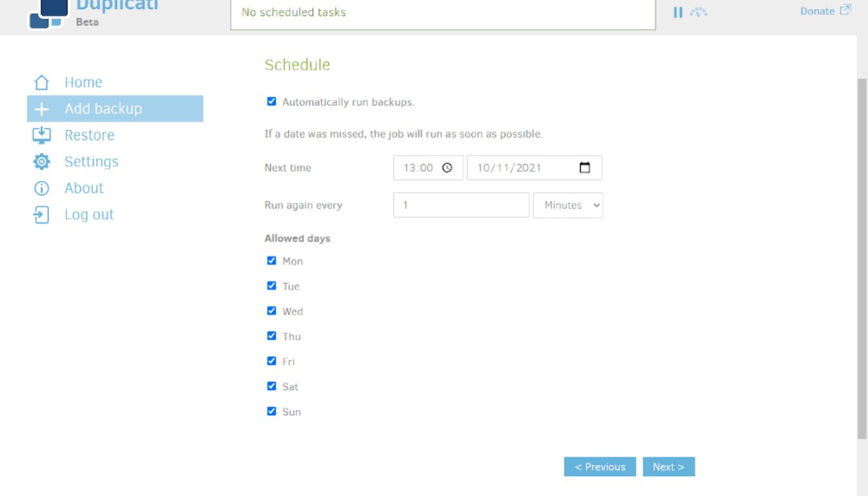Screen dimensions: 868x496
Task: Click the Home house icon
Action: point(41,83)
